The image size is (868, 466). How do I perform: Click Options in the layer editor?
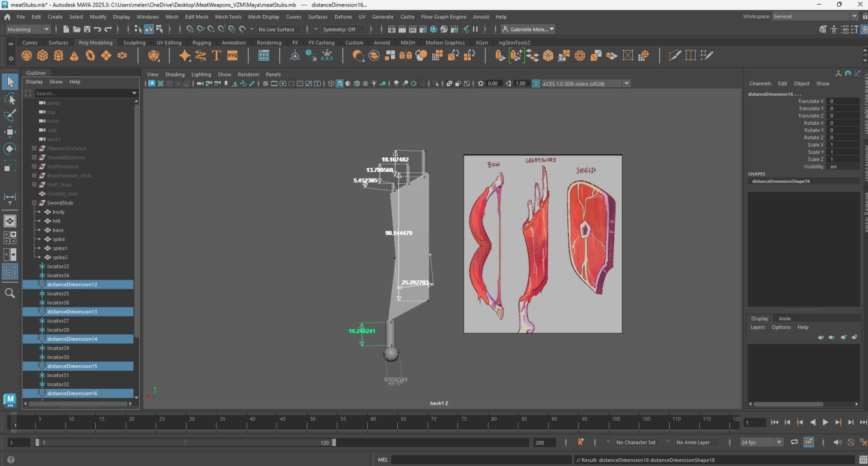[x=781, y=327]
